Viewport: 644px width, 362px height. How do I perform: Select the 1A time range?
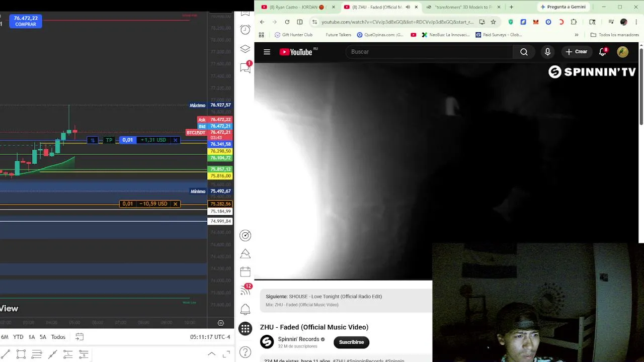(32, 337)
